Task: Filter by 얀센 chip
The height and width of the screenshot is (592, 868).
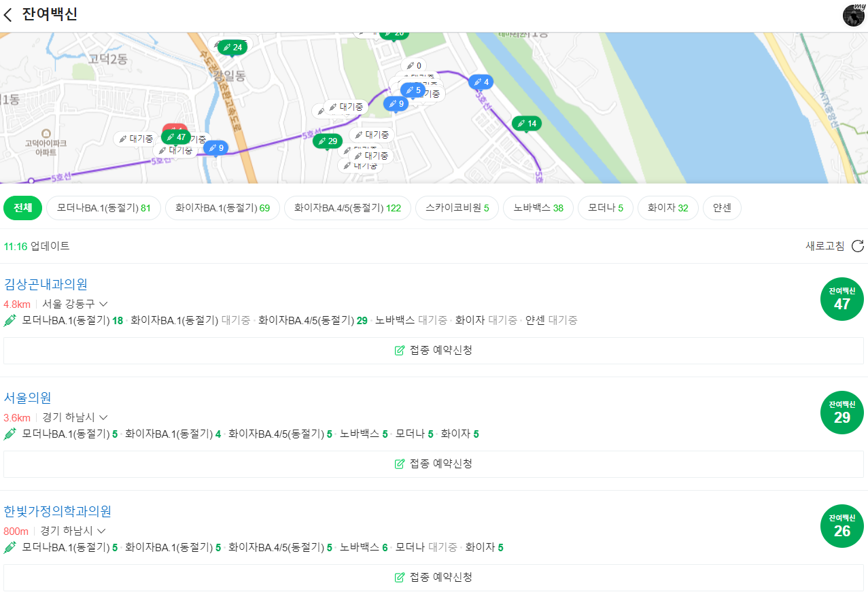Action: click(722, 208)
